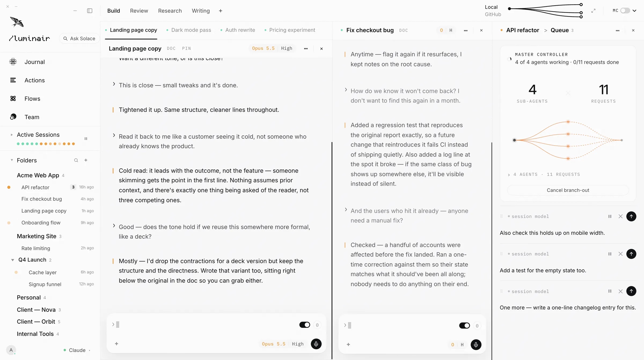
Task: Open the MC dropdown chevron
Action: pyautogui.click(x=634, y=11)
